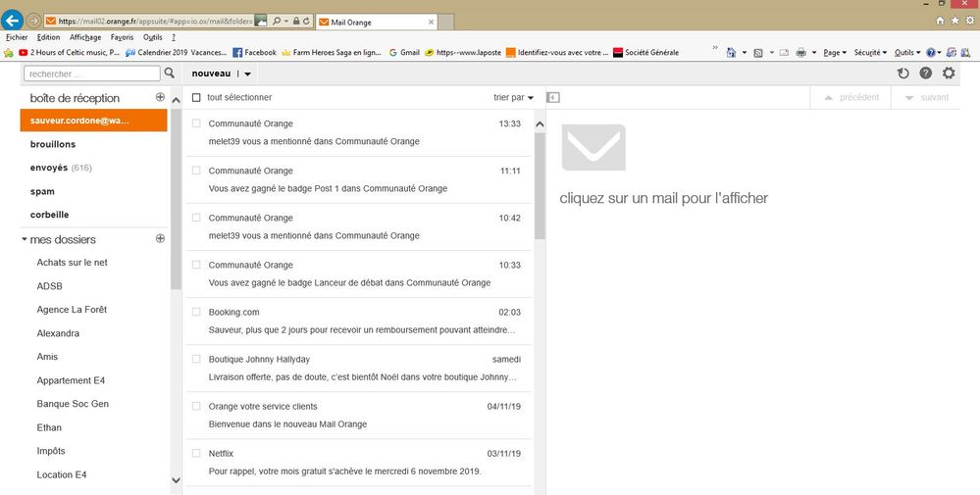Screen dimensions: 980x495
Task: Open browser favorites star at top right
Action: point(955,21)
